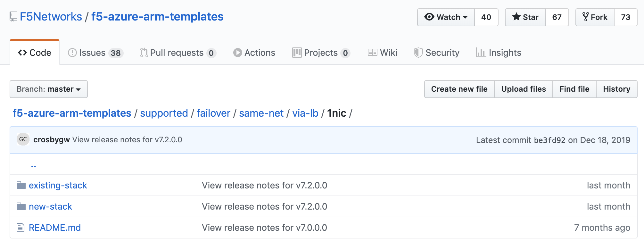Click the Security shield icon

pos(418,53)
